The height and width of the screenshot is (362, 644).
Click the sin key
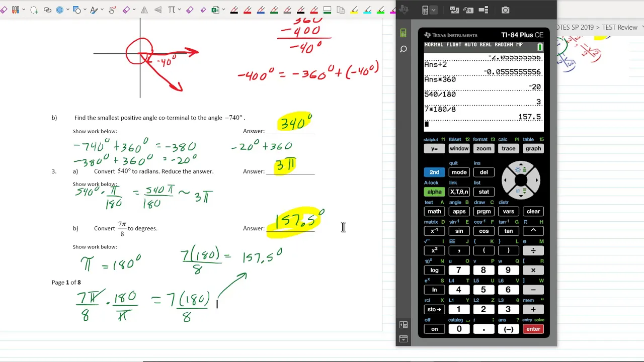(459, 231)
